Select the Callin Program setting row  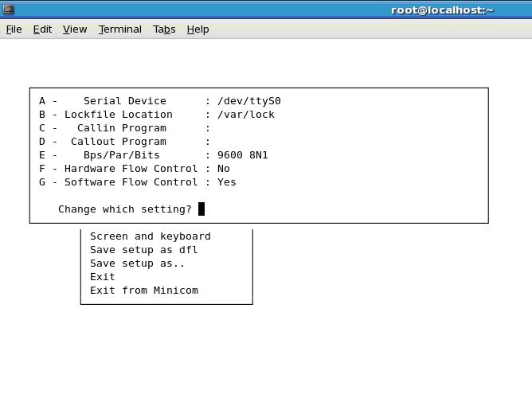124,128
